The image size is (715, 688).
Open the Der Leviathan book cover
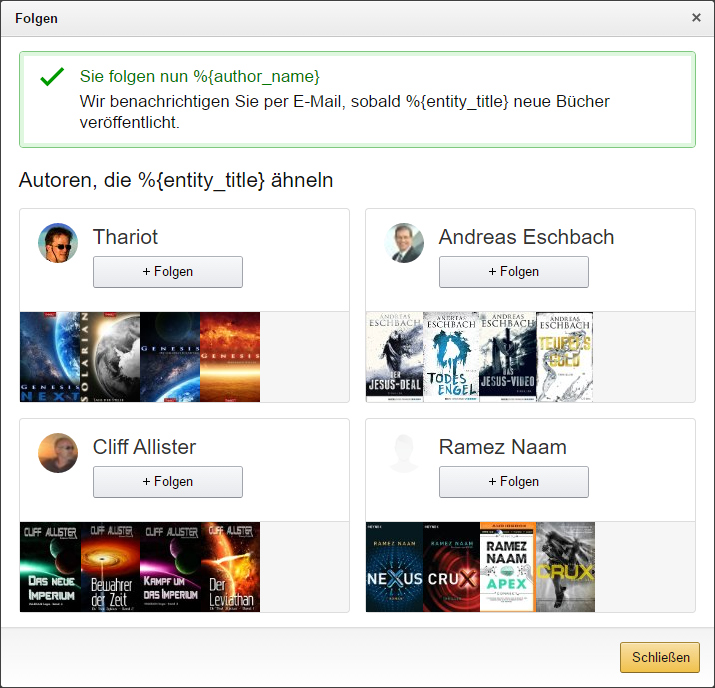click(230, 567)
